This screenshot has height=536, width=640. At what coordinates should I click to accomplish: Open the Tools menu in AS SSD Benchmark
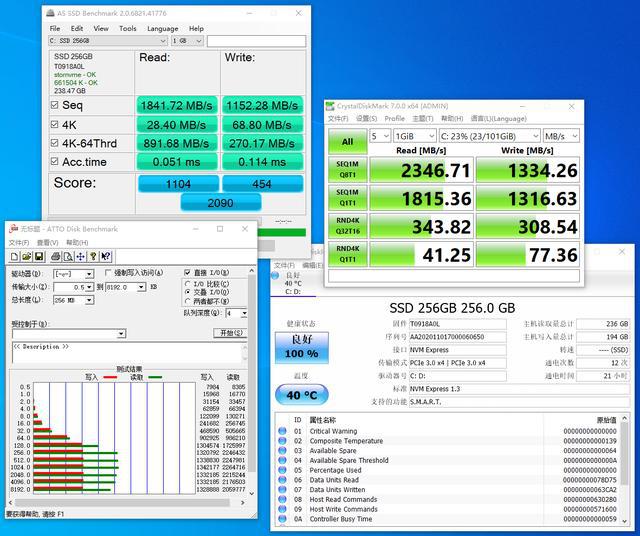pos(127,28)
